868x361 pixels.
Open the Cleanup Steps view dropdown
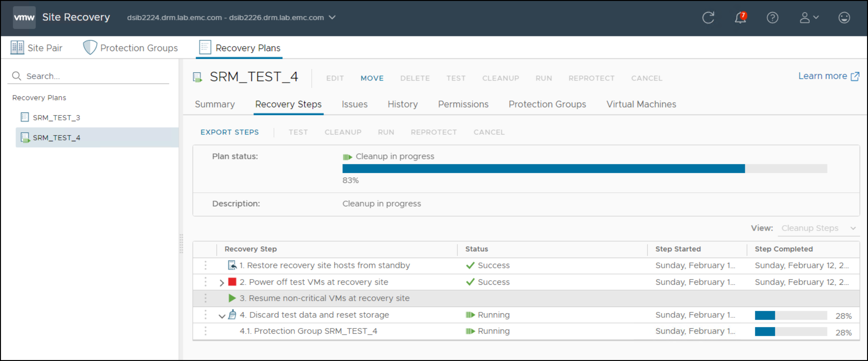tap(818, 228)
